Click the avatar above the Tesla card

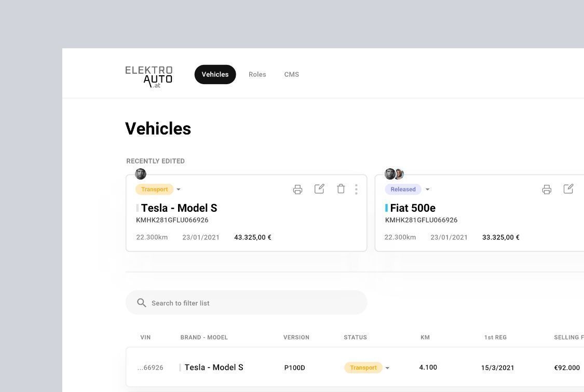coord(140,173)
